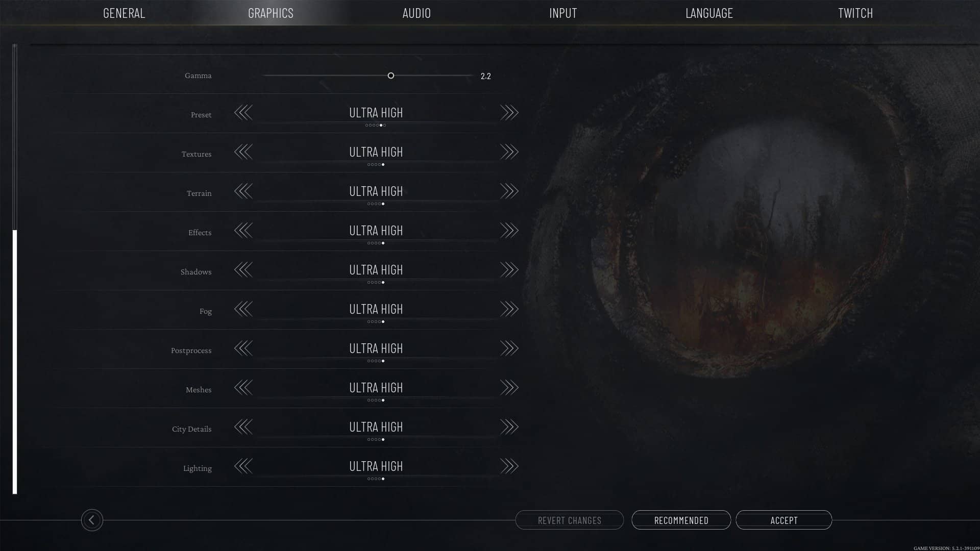Increase Terrain quality using right chevrons
The height and width of the screenshot is (551, 980).
click(x=509, y=191)
